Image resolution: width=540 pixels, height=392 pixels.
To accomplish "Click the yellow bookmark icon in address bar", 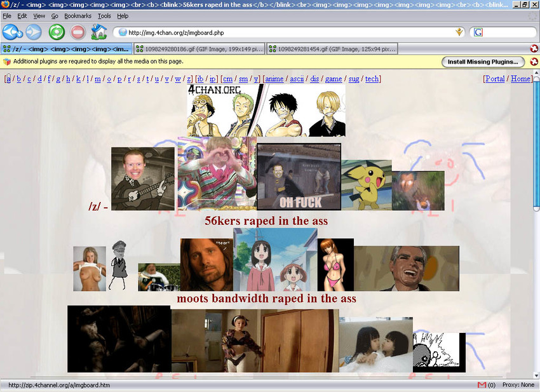I will (459, 32).
